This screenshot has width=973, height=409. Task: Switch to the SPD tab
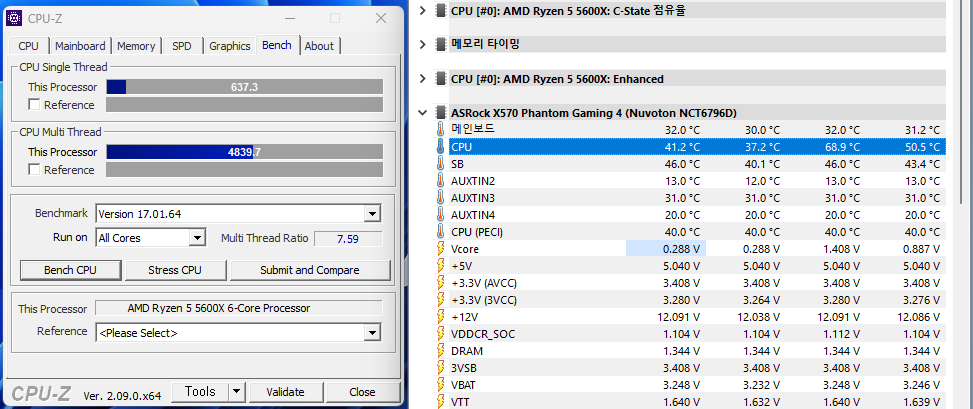coord(182,46)
